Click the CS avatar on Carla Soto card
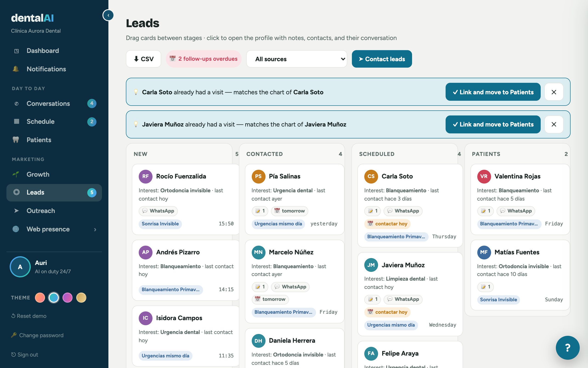The image size is (588, 368). point(371,176)
